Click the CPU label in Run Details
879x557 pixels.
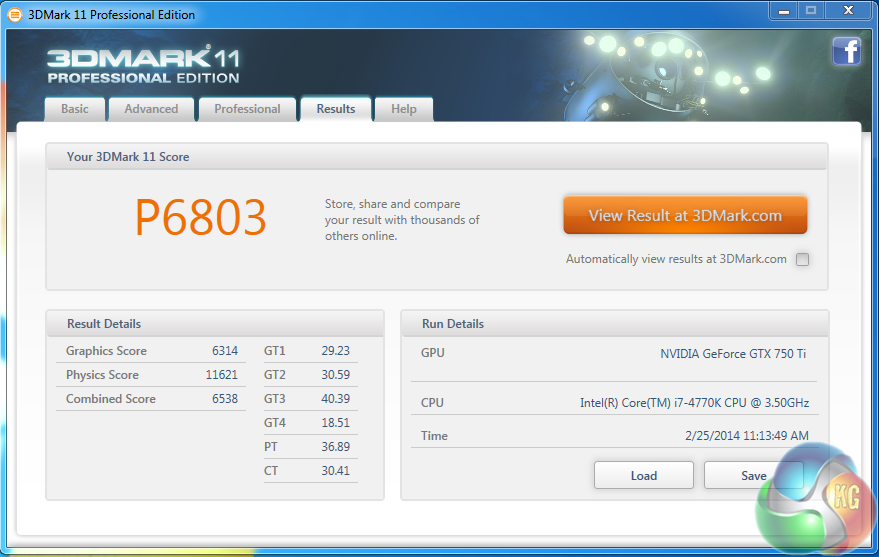(432, 403)
